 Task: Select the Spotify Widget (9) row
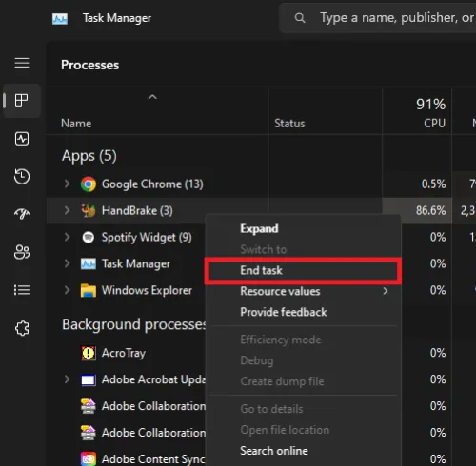[x=147, y=237]
